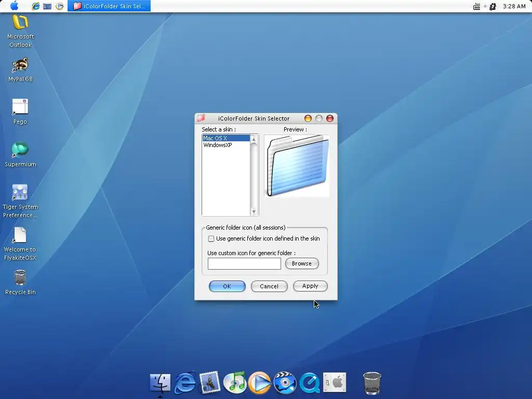This screenshot has height=399, width=532.
Task: Click the skin list scroll up arrow
Action: tap(254, 139)
